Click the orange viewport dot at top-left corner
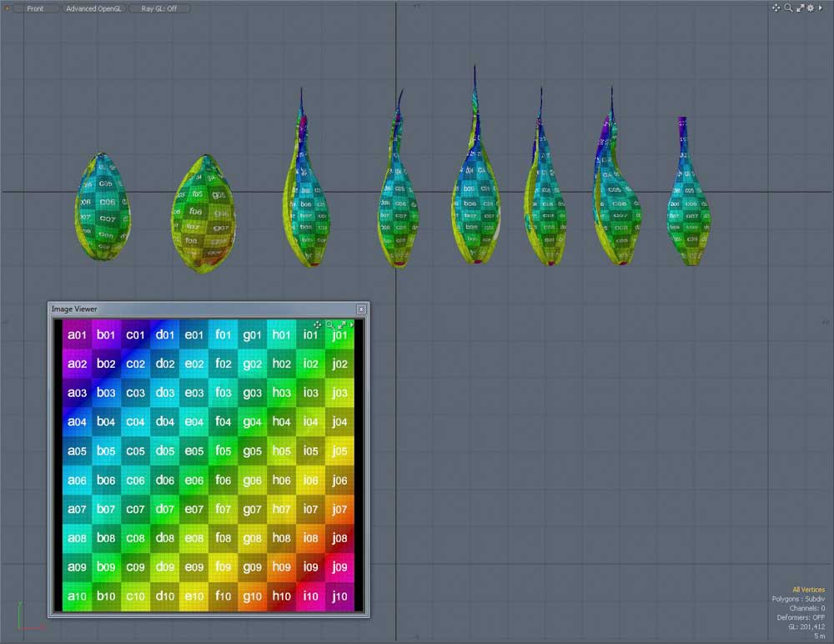Image resolution: width=834 pixels, height=644 pixels. tap(8, 8)
